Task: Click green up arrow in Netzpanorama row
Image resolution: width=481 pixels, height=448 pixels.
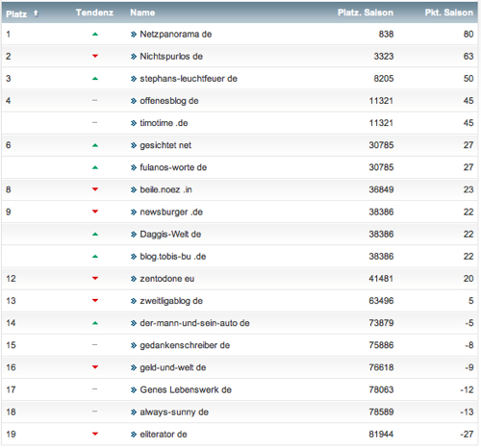Action: tap(95, 34)
